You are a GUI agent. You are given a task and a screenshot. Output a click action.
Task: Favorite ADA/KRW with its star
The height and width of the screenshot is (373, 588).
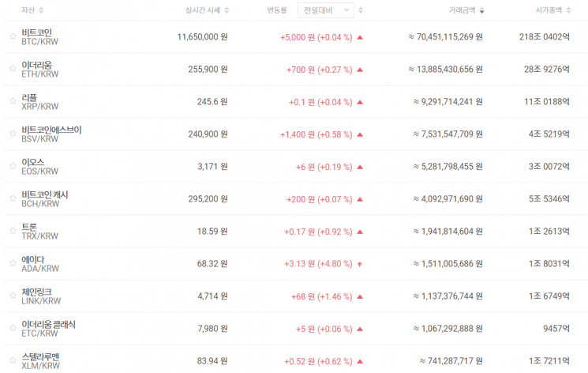point(13,263)
